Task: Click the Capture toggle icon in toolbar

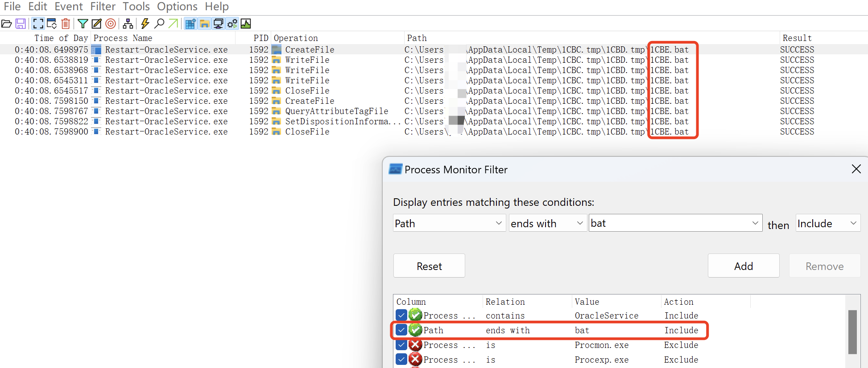Action: click(38, 24)
